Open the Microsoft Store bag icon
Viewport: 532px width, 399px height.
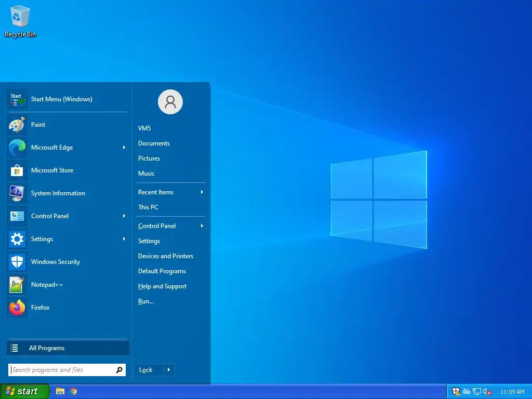(17, 170)
